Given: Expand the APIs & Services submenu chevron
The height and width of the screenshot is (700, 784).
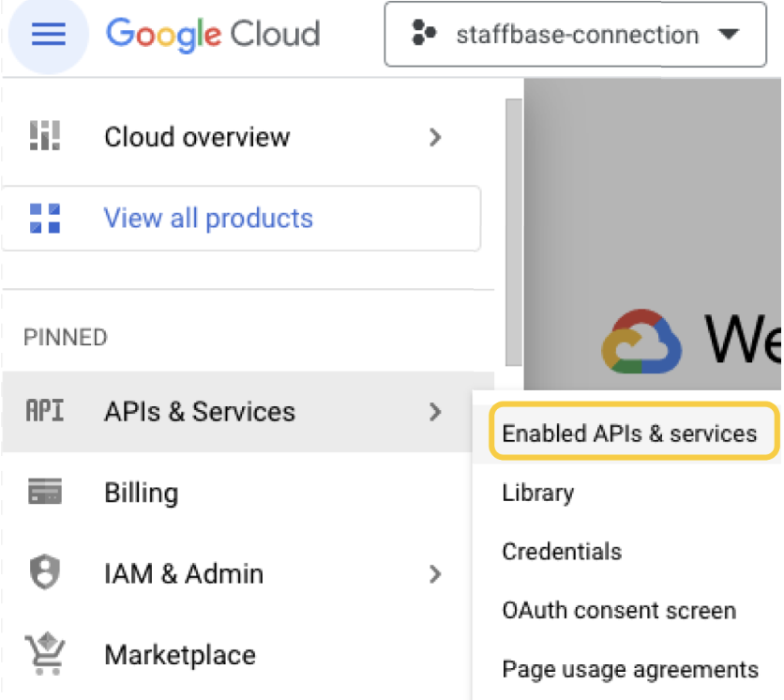Looking at the screenshot, I should coord(434,411).
